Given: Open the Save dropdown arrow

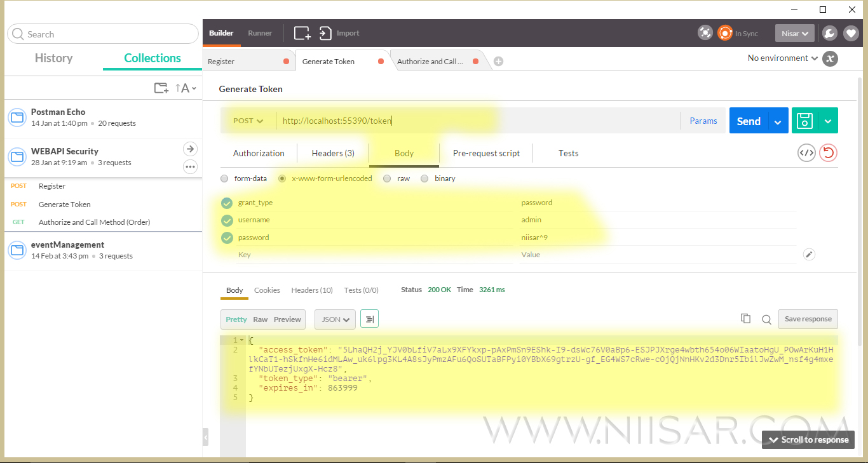Looking at the screenshot, I should point(827,121).
